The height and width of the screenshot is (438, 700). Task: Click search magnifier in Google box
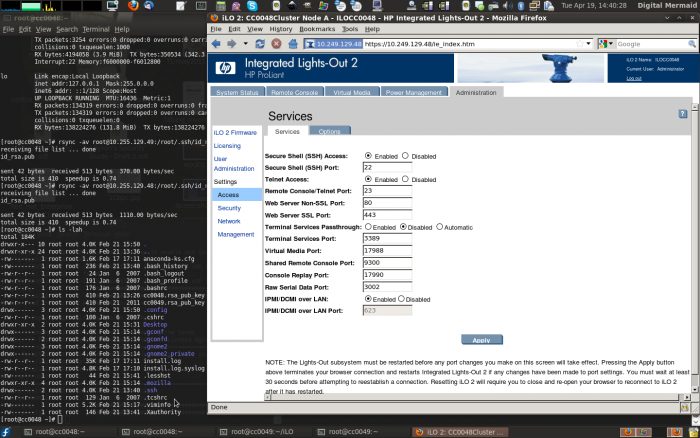pyautogui.click(x=692, y=44)
